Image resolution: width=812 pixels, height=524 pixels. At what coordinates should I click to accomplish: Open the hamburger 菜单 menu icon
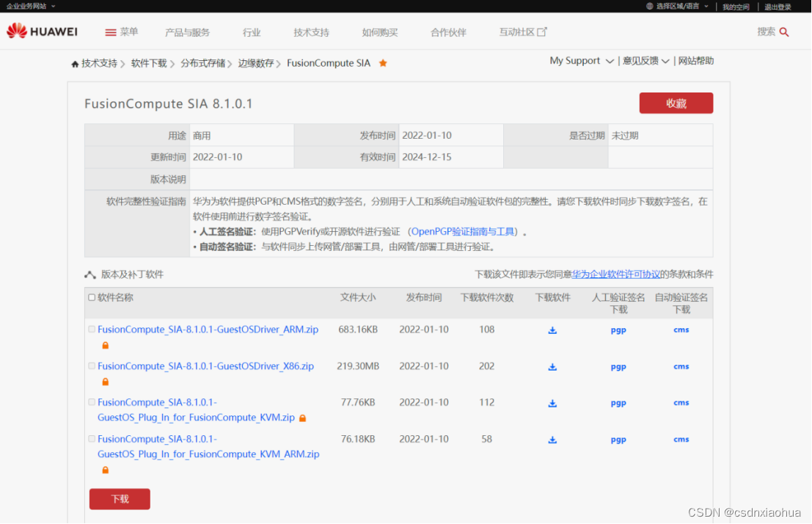click(110, 32)
